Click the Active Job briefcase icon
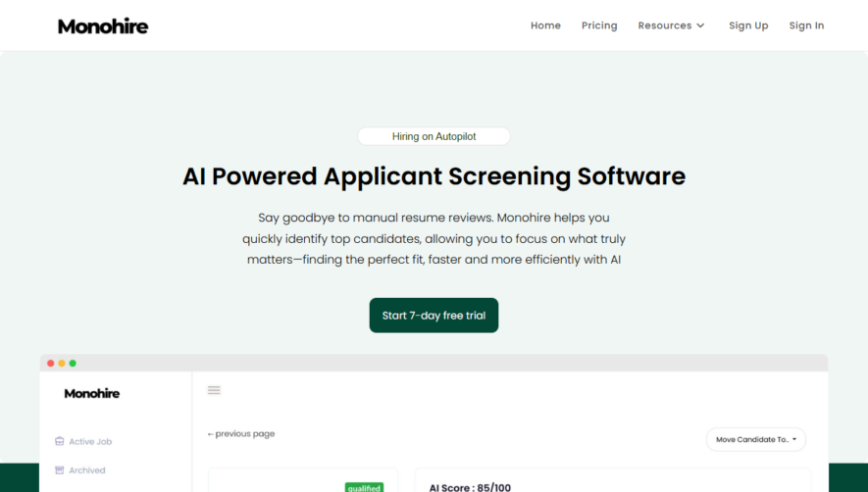 pyautogui.click(x=59, y=441)
